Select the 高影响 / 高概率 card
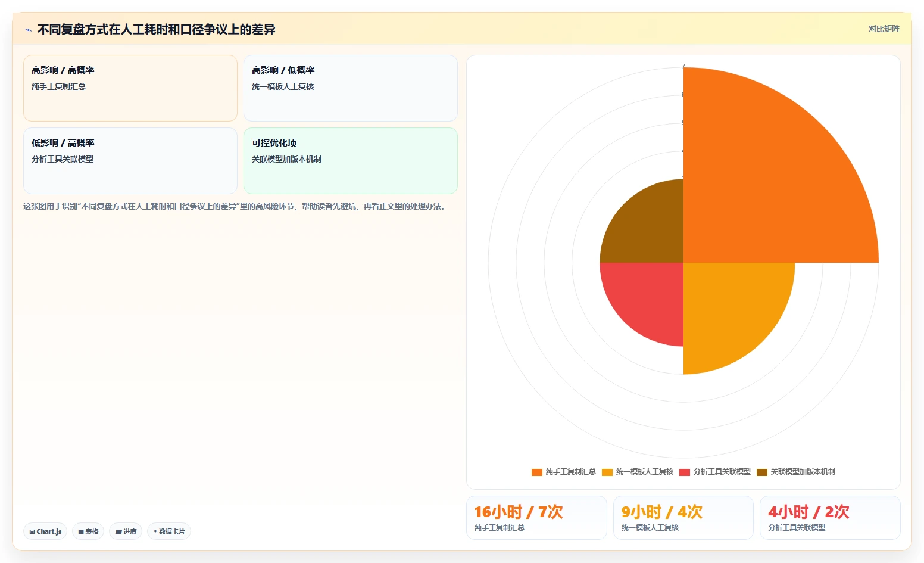The width and height of the screenshot is (924, 563). tap(130, 88)
